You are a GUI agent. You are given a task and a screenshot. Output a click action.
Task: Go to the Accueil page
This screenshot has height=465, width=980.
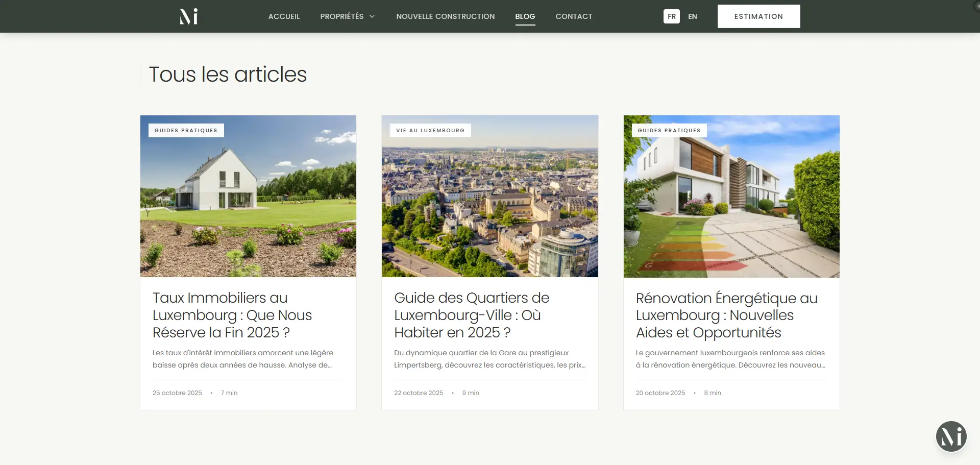pos(284,16)
